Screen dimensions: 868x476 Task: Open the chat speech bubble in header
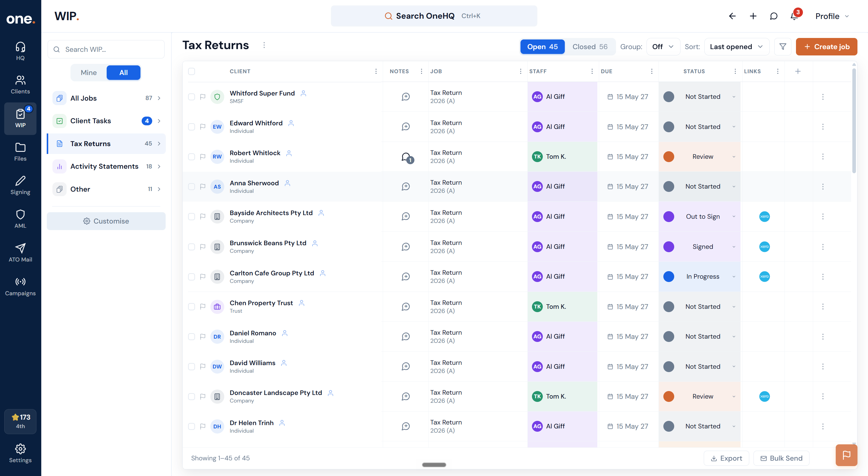tap(774, 16)
